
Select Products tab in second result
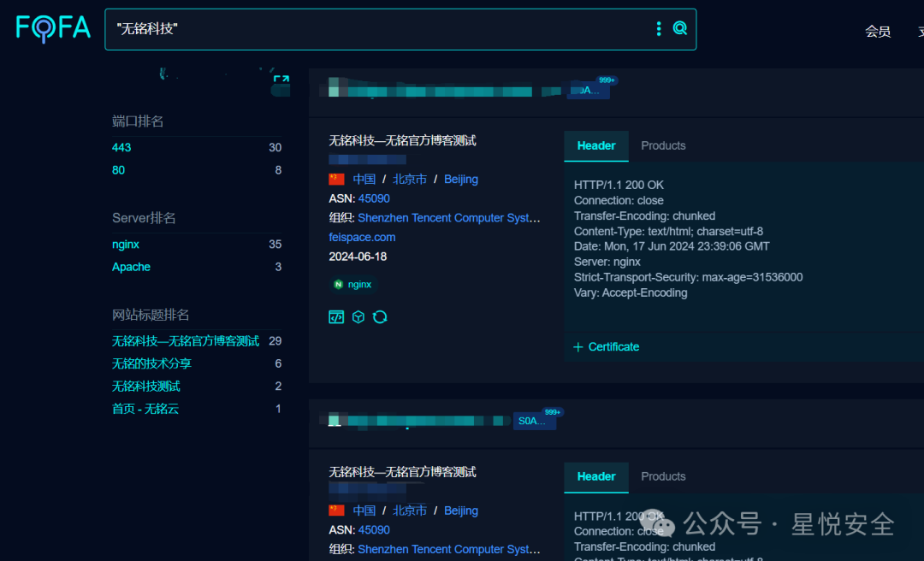click(663, 476)
